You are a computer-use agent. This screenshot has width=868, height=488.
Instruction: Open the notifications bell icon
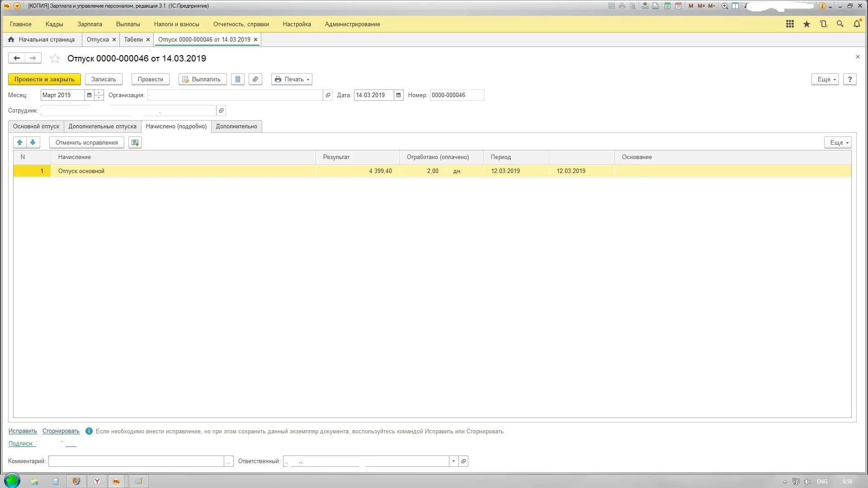pos(857,24)
